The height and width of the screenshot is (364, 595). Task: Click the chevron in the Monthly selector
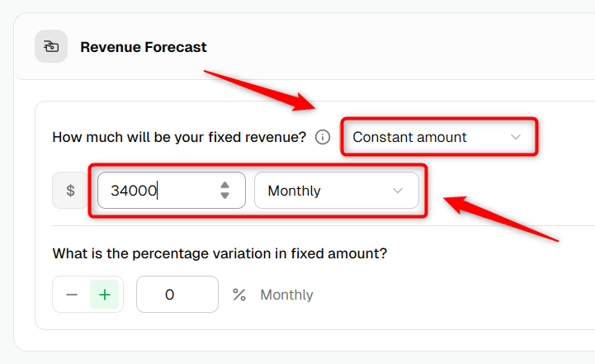point(397,191)
